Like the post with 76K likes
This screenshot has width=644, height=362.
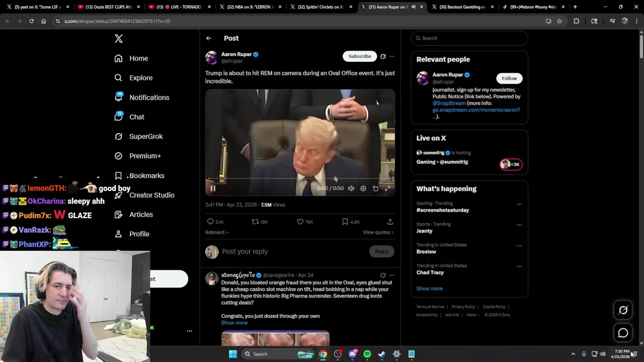coord(304,222)
